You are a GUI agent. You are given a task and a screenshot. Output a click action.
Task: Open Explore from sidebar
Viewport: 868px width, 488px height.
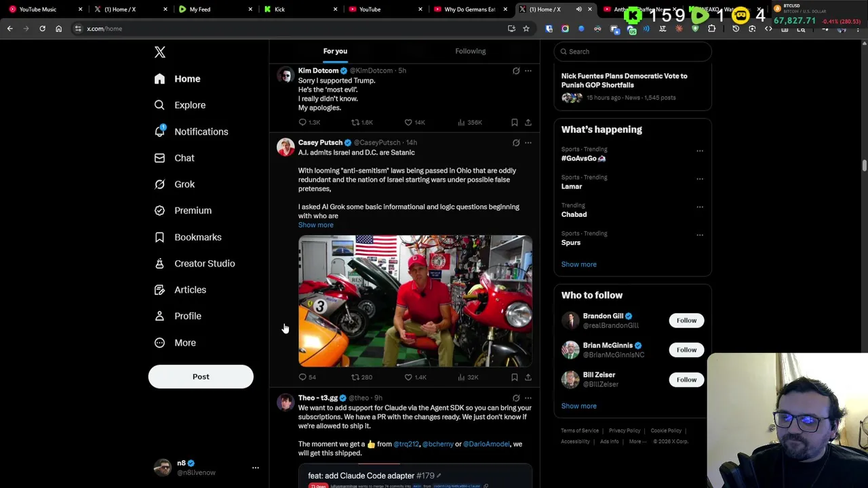(180, 105)
